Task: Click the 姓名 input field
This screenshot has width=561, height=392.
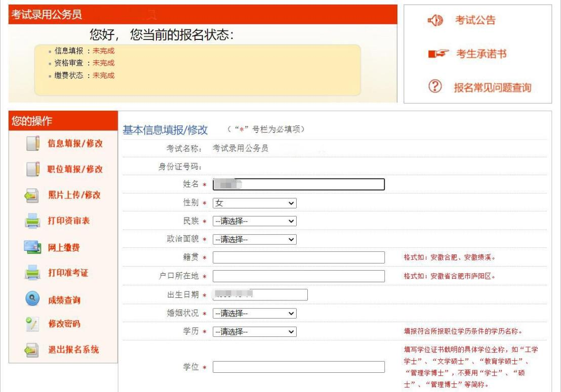Action: point(299,185)
